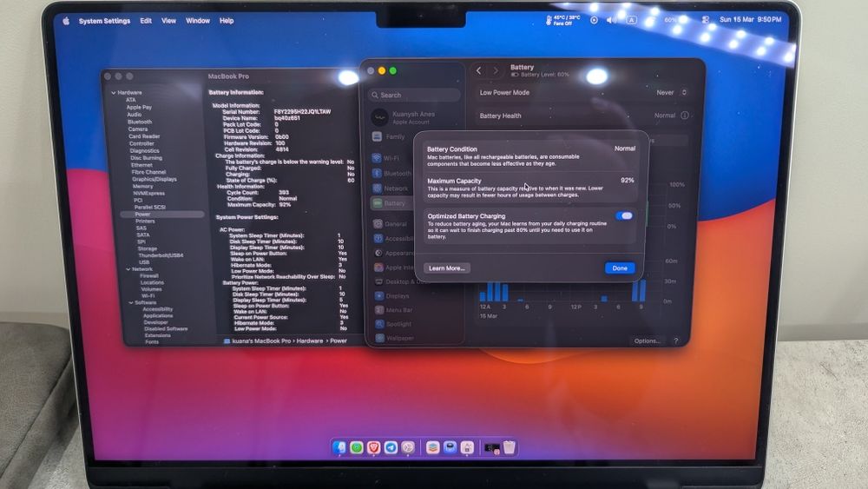Viewport: 868px width, 489px height.
Task: Click the date and time clock
Action: pos(750,19)
